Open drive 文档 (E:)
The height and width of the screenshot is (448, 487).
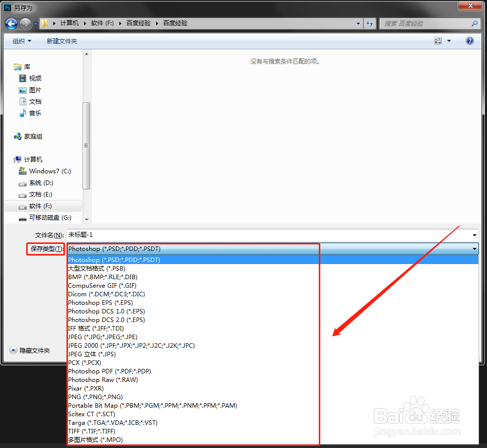pos(35,195)
